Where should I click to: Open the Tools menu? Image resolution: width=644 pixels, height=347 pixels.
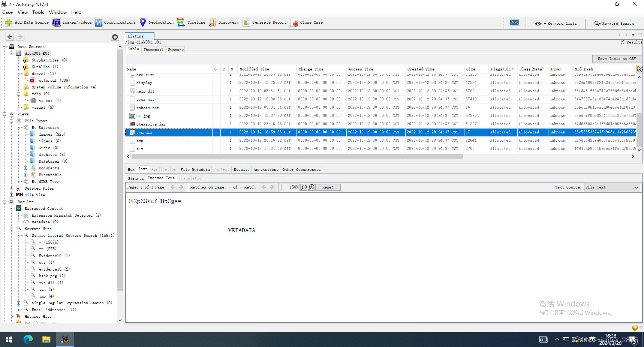click(38, 12)
